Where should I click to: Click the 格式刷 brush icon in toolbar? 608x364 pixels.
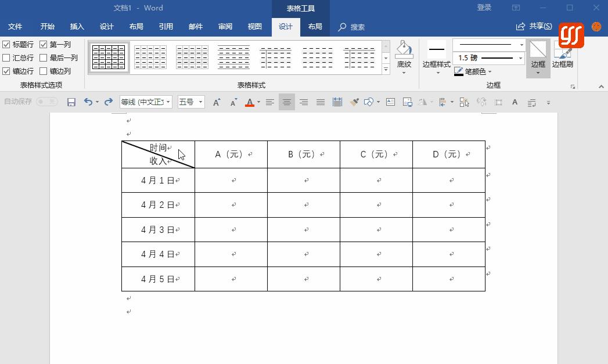354,102
